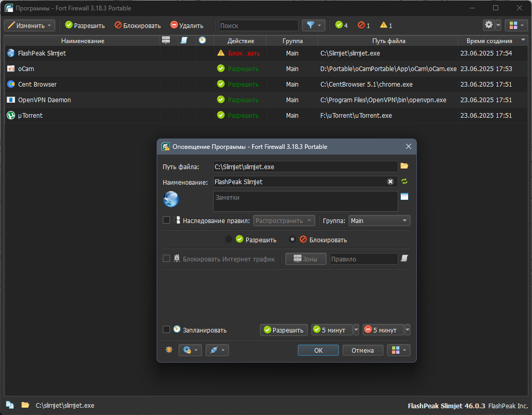Open the connections plug dropdown in the dialog footer
This screenshot has height=415, width=532.
(217, 350)
